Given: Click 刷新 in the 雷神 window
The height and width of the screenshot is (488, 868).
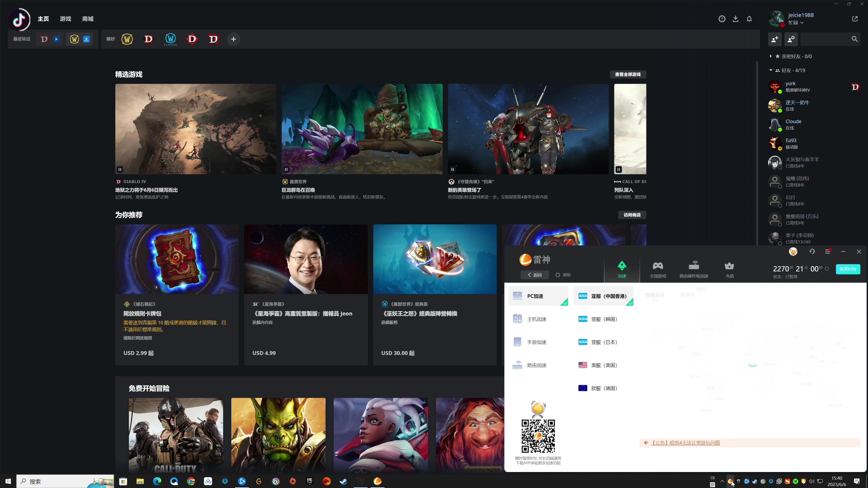Looking at the screenshot, I should pos(563,275).
